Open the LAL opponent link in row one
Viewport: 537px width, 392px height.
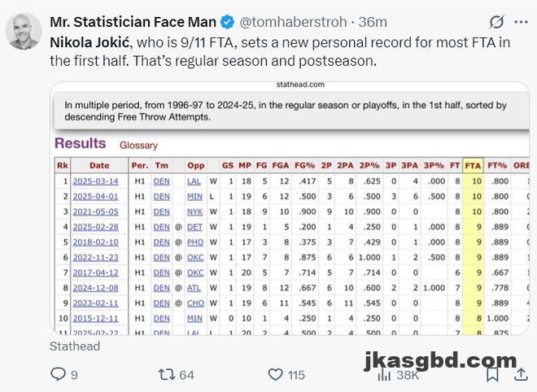[x=194, y=181]
